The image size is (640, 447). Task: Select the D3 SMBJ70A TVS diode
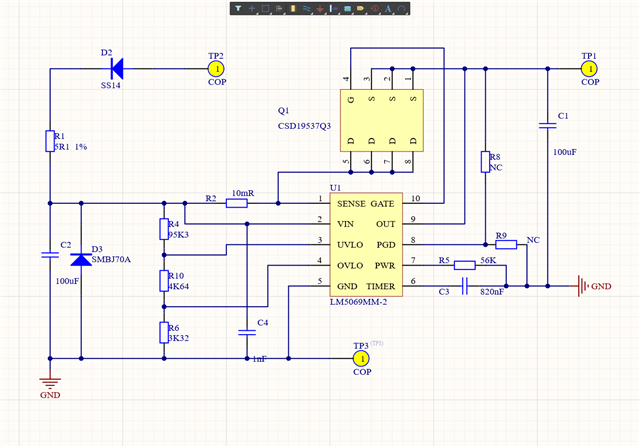pyautogui.click(x=81, y=260)
